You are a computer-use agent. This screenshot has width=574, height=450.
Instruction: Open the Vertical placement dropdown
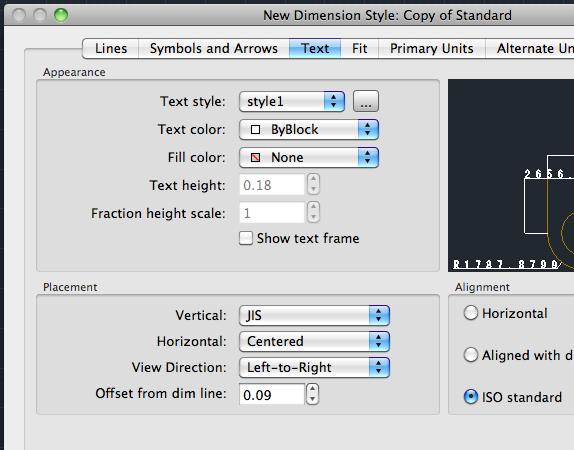pos(314,315)
